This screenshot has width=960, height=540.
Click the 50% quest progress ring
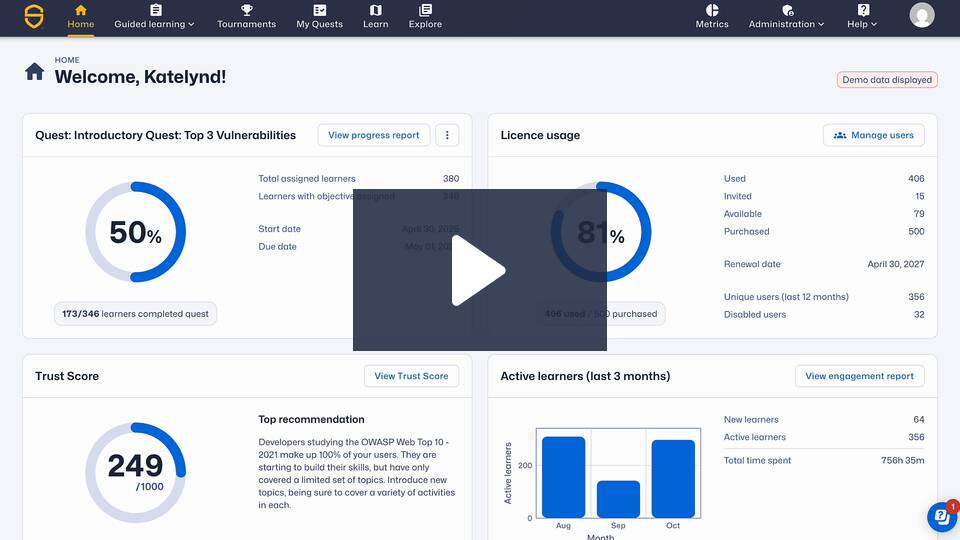pos(135,232)
